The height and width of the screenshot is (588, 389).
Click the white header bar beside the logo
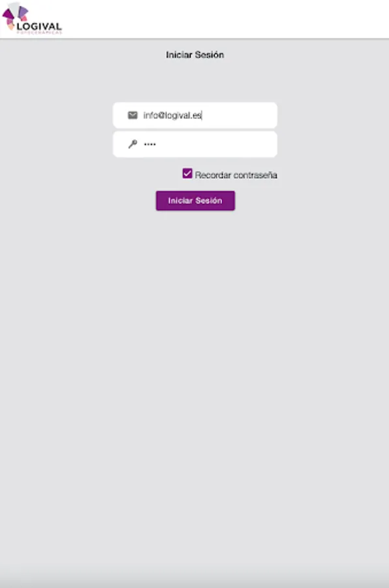[x=225, y=19]
